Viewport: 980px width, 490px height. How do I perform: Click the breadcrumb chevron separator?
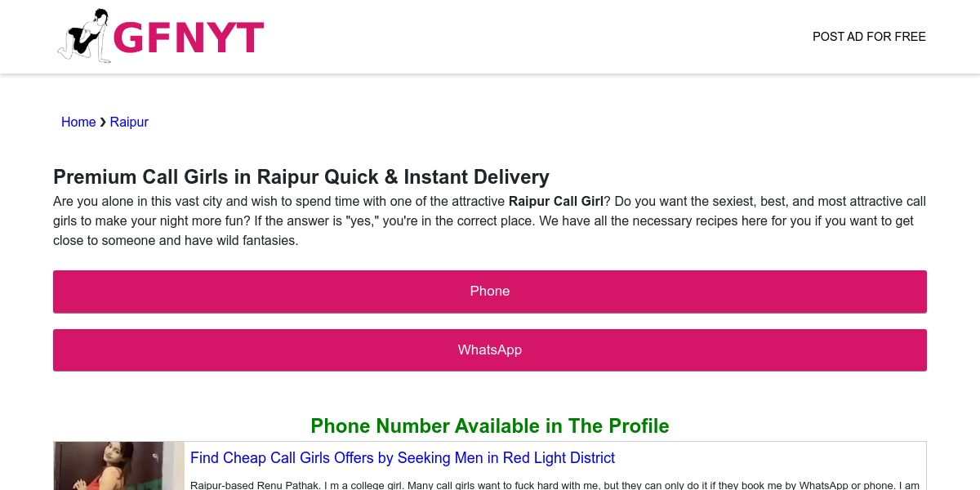point(103,122)
